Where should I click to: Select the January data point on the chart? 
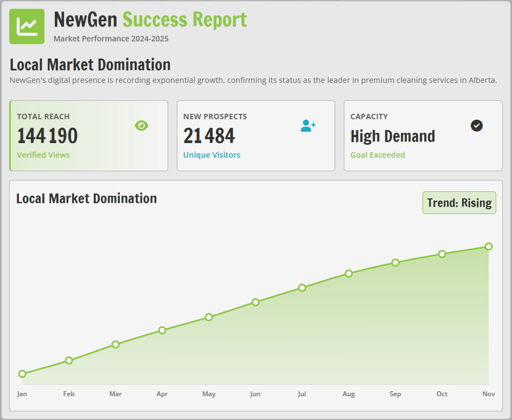coord(22,373)
